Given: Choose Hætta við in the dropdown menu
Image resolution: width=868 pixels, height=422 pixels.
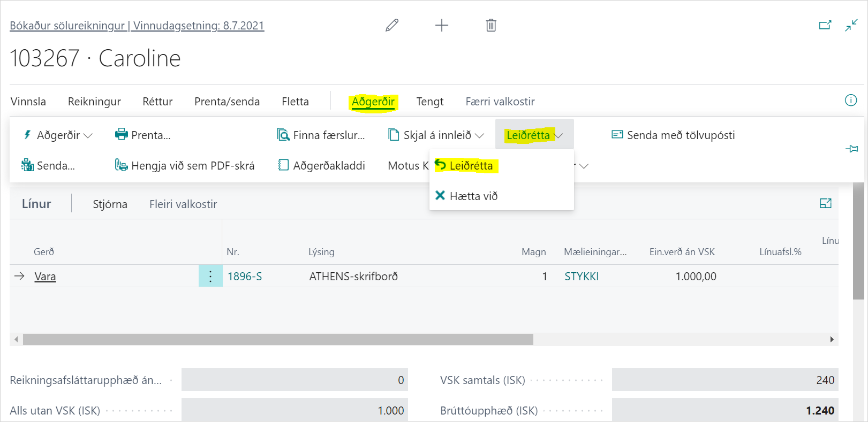Looking at the screenshot, I should pyautogui.click(x=473, y=196).
